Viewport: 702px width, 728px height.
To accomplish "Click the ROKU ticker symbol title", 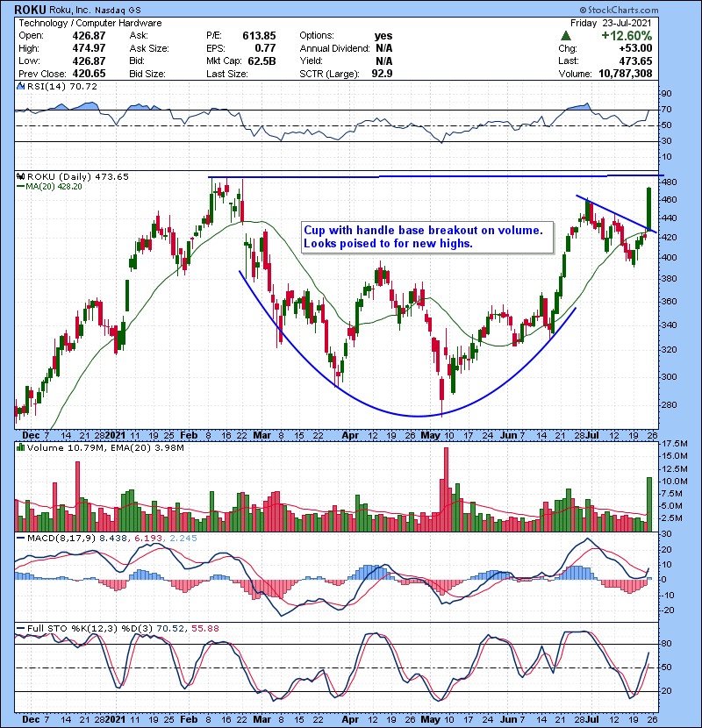I will click(30, 10).
